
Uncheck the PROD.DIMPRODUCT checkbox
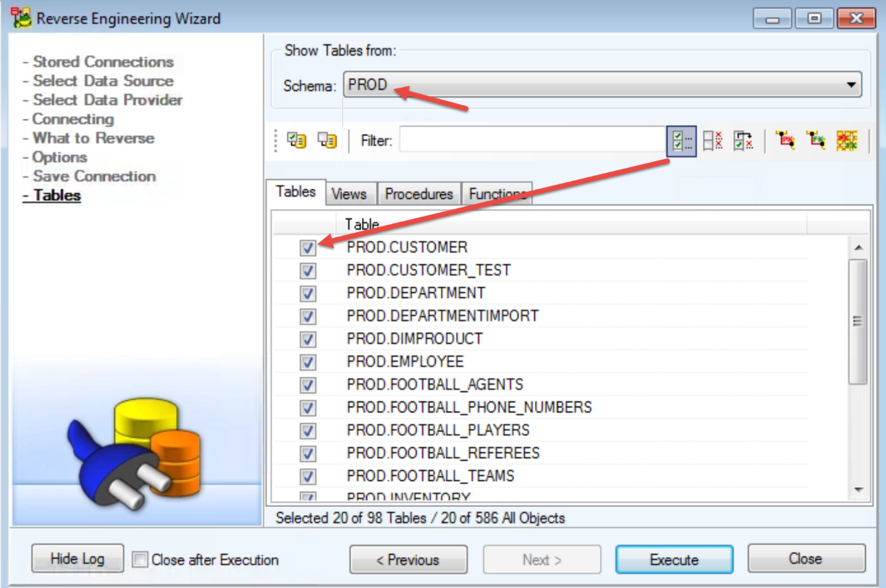coord(308,339)
